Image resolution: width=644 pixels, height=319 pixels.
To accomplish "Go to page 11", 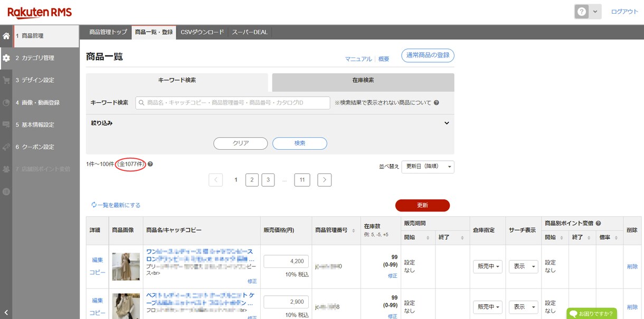I will point(302,180).
